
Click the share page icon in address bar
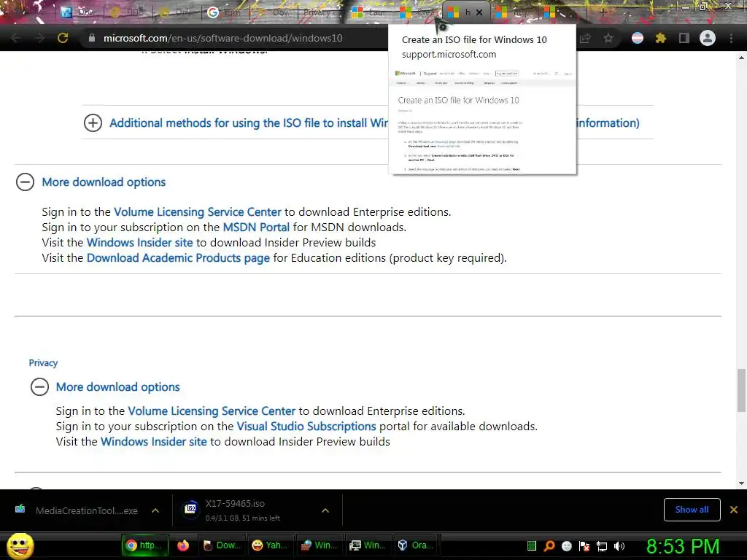pos(586,38)
